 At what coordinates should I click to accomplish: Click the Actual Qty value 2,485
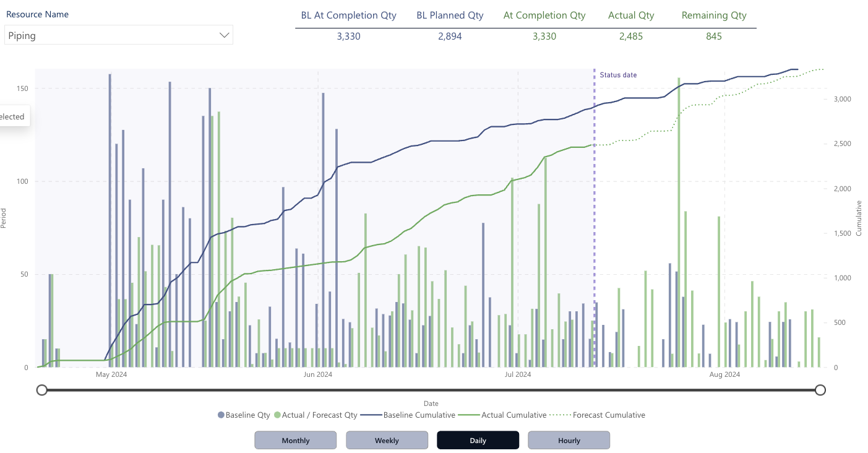[x=630, y=37]
